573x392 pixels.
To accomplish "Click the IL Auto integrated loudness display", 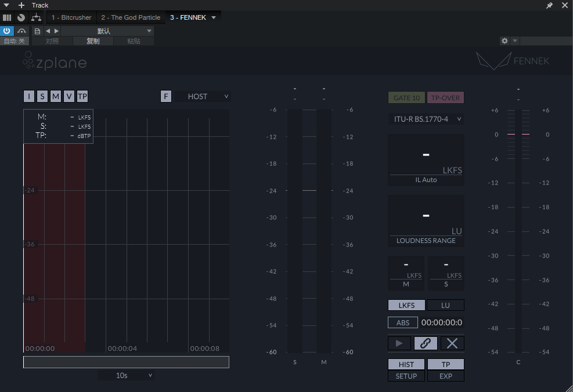I will [426, 160].
